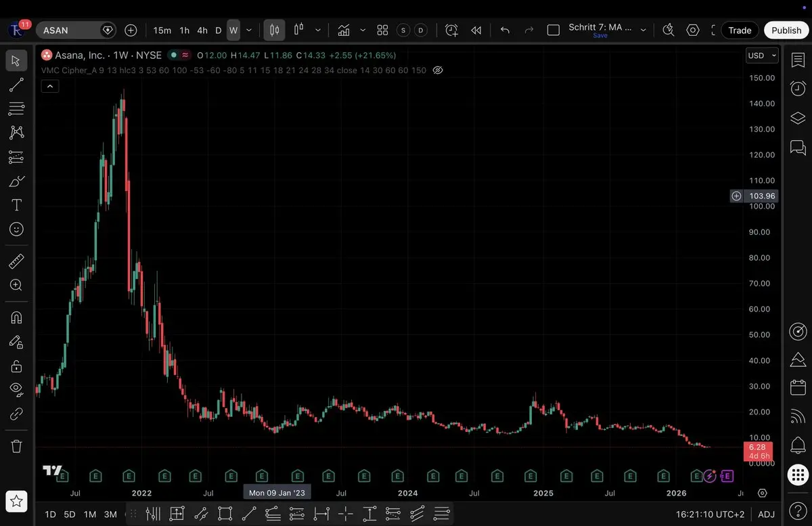The height and width of the screenshot is (526, 812).
Task: Open profile avatar with 11 notifications
Action: coord(17,30)
